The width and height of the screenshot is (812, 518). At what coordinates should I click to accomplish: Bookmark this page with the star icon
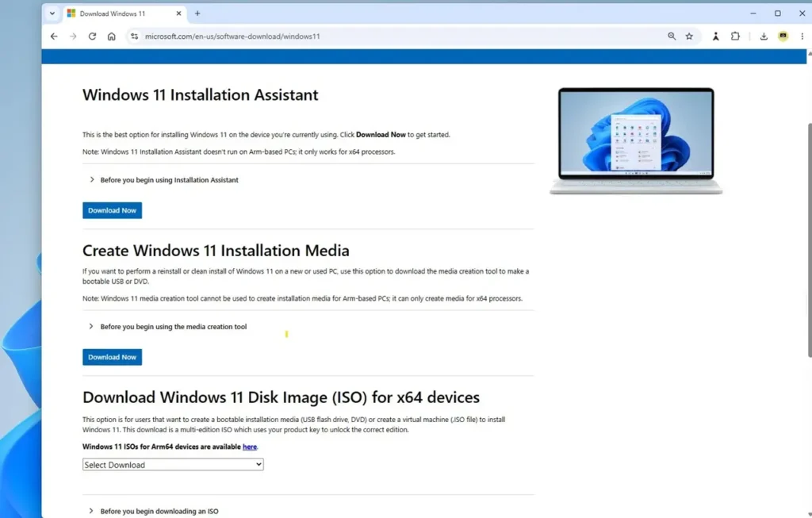[689, 36]
